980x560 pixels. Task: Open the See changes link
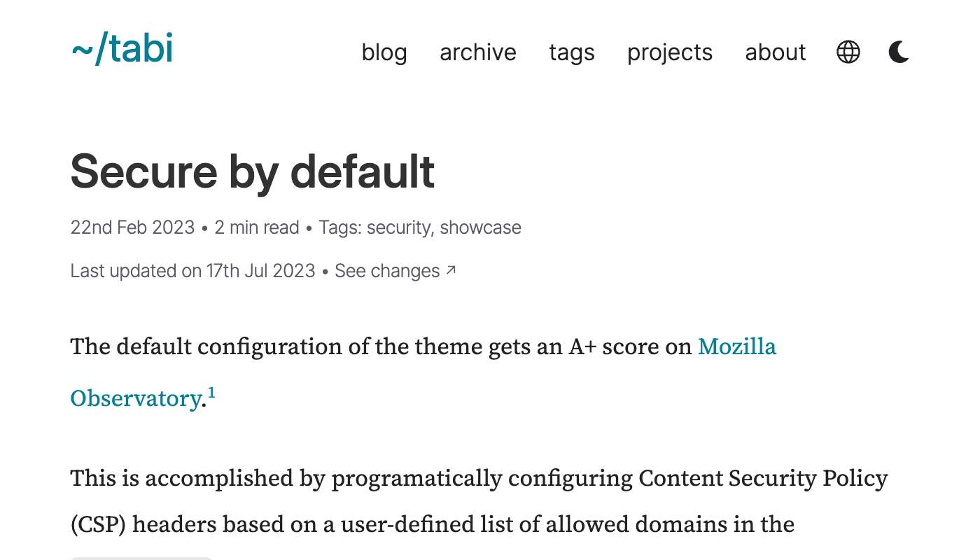tap(388, 271)
